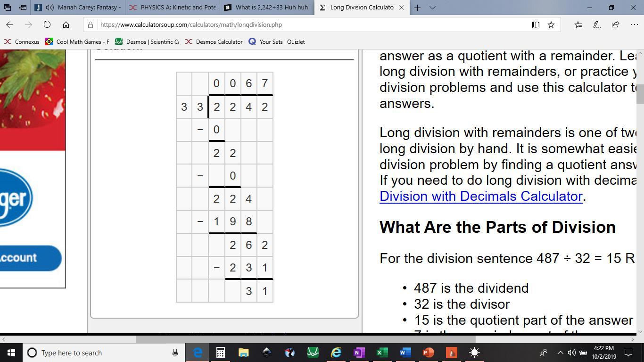
Task: Click the Cortana search box
Action: point(103,353)
